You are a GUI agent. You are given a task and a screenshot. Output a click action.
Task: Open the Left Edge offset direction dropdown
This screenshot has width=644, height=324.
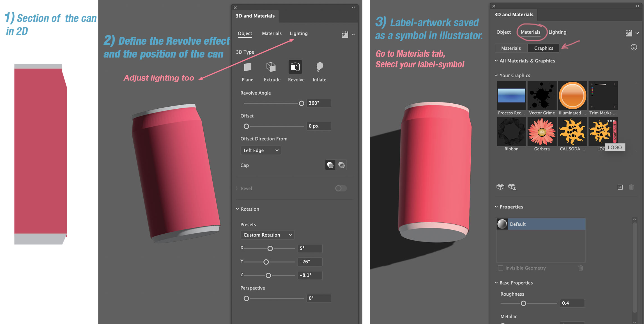point(261,150)
